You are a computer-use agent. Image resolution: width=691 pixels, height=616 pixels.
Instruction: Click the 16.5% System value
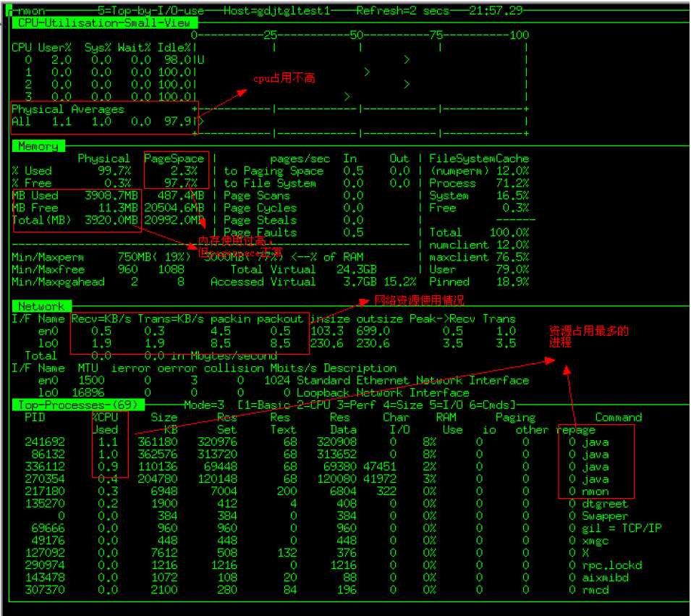(x=512, y=195)
